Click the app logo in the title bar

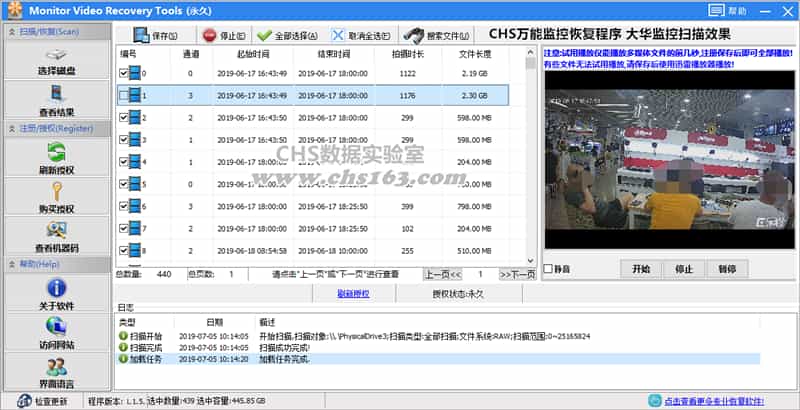coord(15,10)
